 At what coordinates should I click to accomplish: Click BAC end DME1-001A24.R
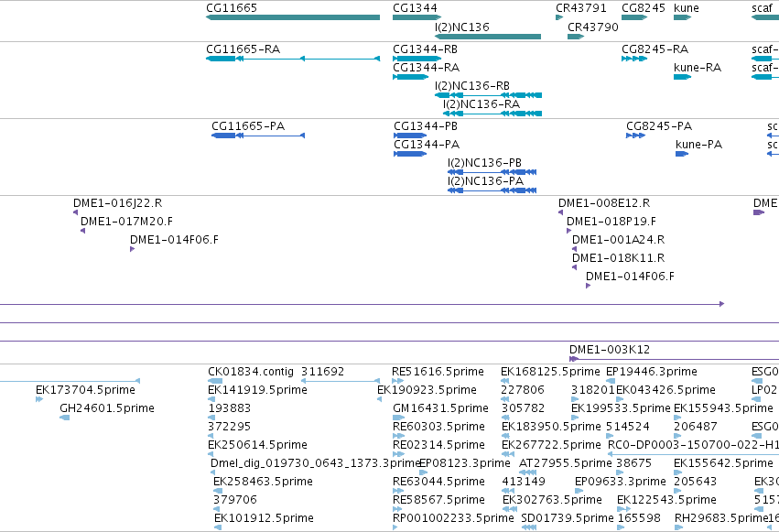pos(574,249)
